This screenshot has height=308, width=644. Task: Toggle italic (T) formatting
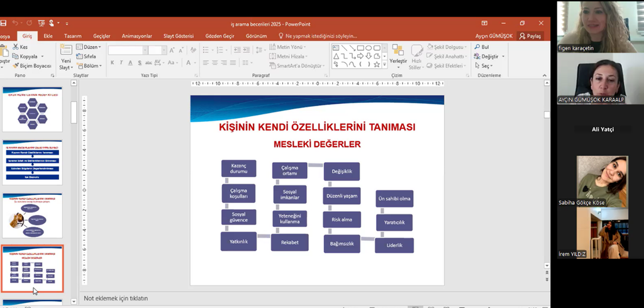point(121,63)
